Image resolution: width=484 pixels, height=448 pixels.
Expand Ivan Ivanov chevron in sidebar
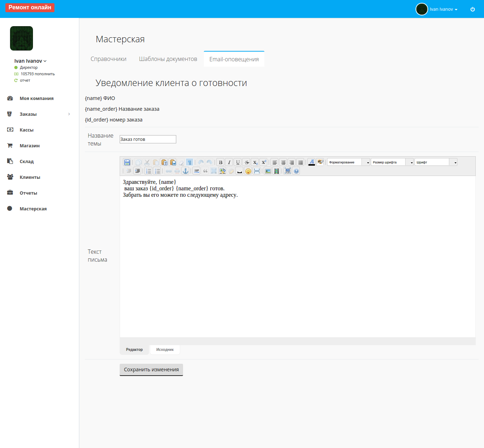[x=45, y=61]
